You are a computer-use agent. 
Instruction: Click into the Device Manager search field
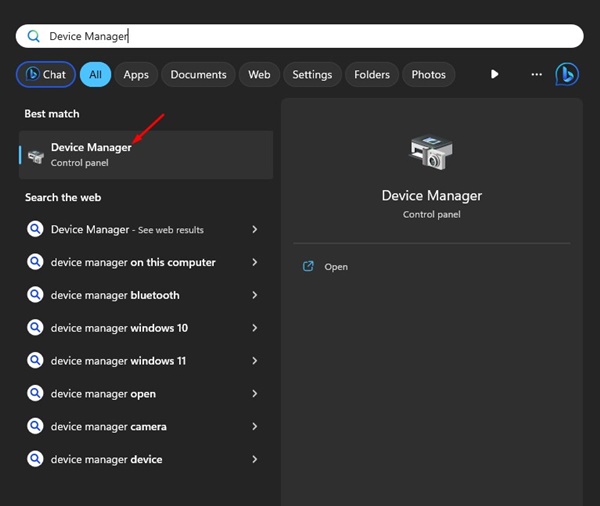[x=299, y=36]
